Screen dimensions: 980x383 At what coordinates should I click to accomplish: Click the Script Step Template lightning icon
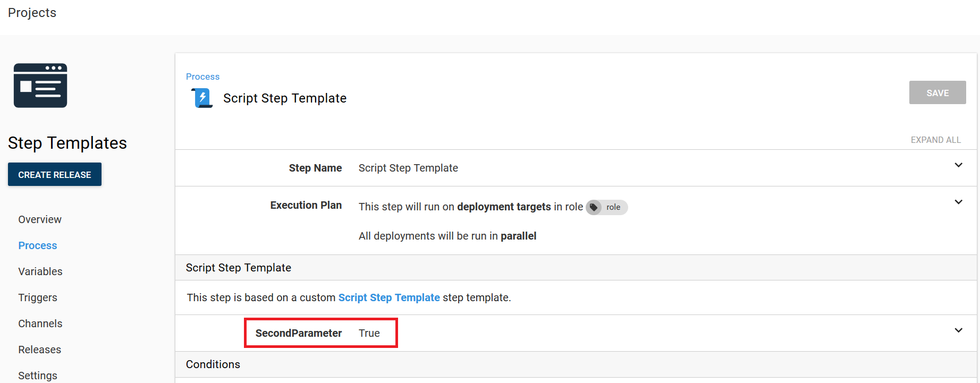[x=201, y=98]
